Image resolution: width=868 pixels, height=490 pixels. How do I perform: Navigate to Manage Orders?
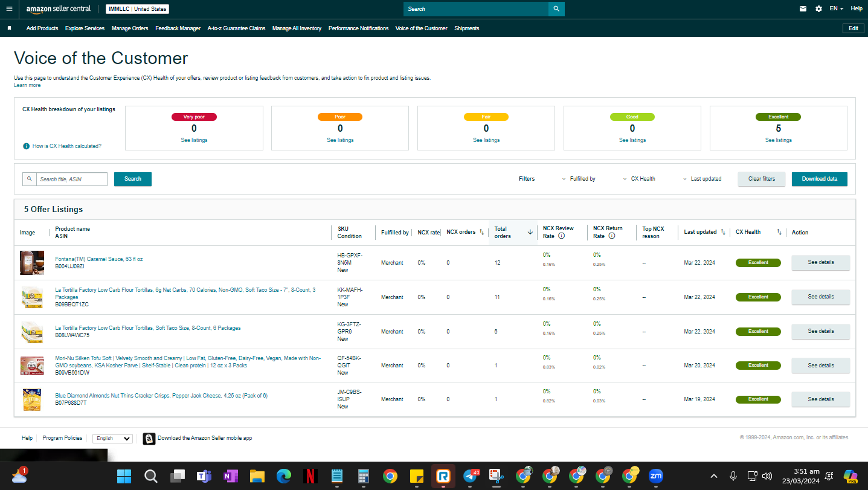click(x=130, y=28)
